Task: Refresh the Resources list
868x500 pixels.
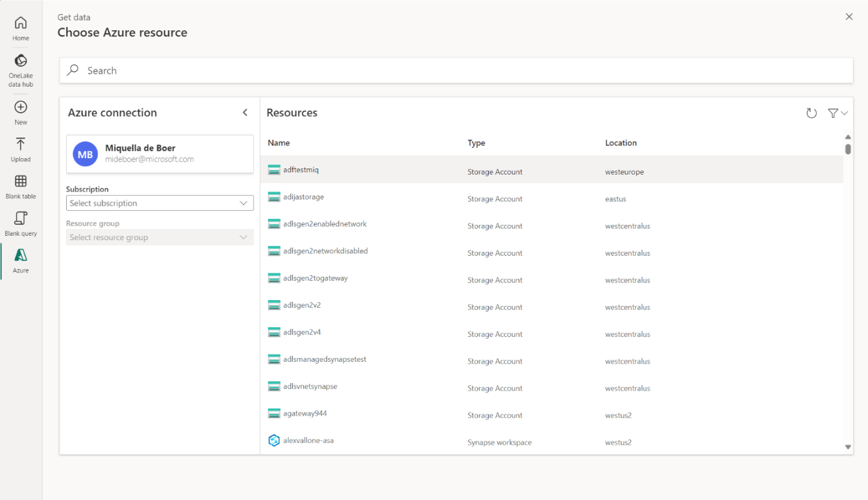Action: 811,113
